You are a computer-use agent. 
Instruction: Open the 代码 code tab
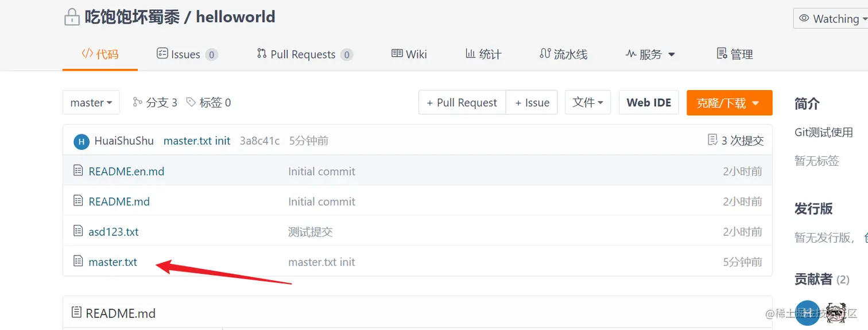pos(100,55)
